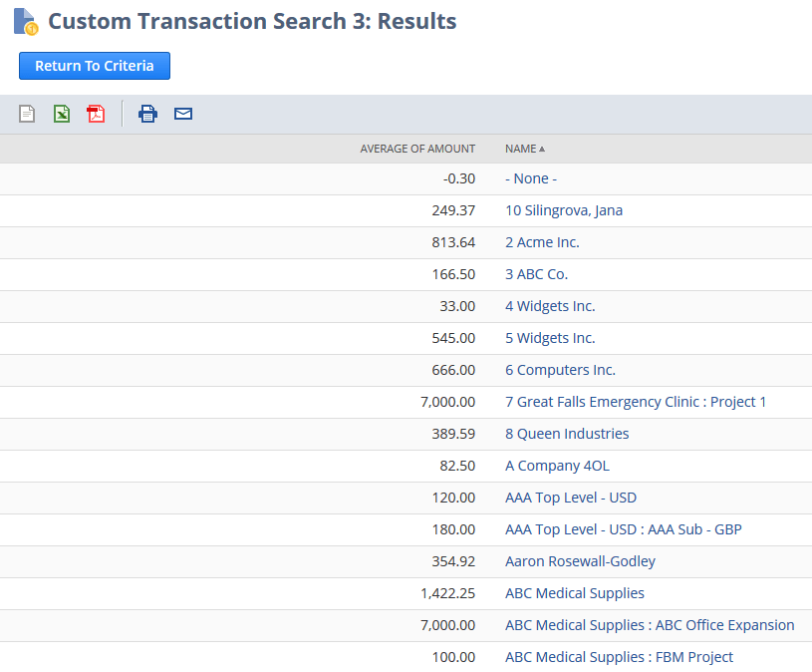Image resolution: width=812 pixels, height=672 pixels.
Task: Select the 249.37 amount cell
Action: (453, 210)
